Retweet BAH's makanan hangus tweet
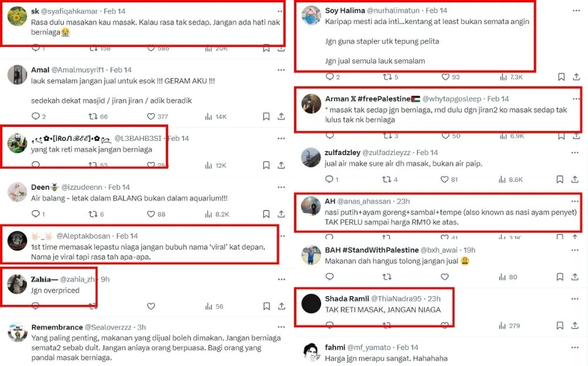 point(387,277)
